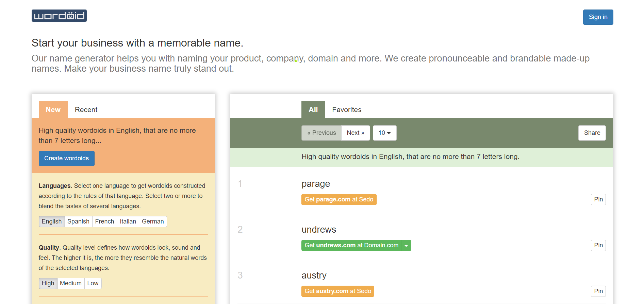Open the Favorites tab
The image size is (644, 304).
tap(346, 110)
